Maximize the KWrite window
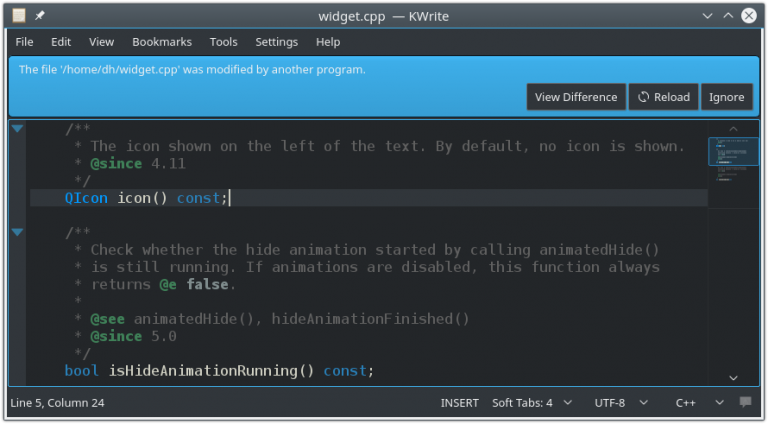Viewport: 768px width, 424px height. coord(728,16)
